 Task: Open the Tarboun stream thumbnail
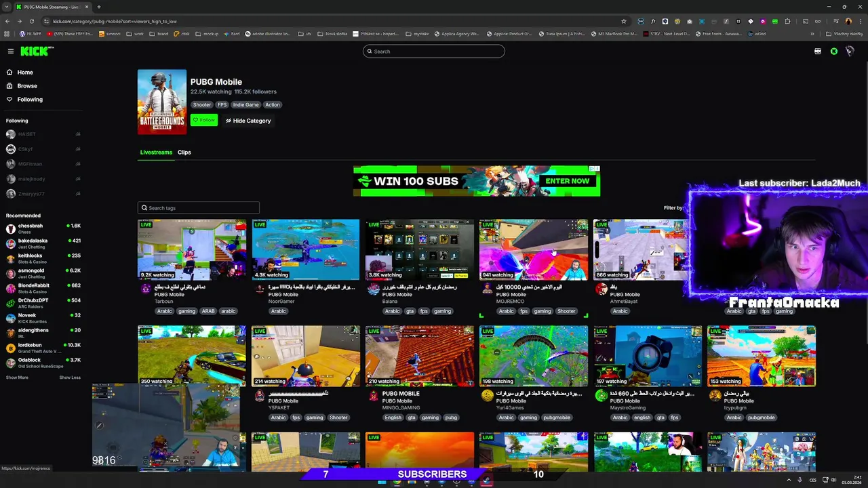pos(192,249)
